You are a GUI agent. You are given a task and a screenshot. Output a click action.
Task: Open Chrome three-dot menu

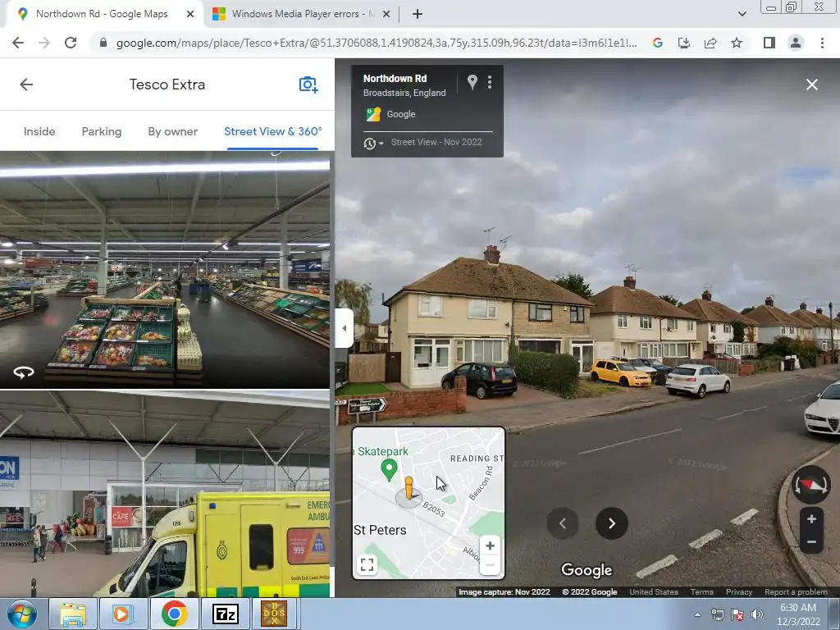822,43
